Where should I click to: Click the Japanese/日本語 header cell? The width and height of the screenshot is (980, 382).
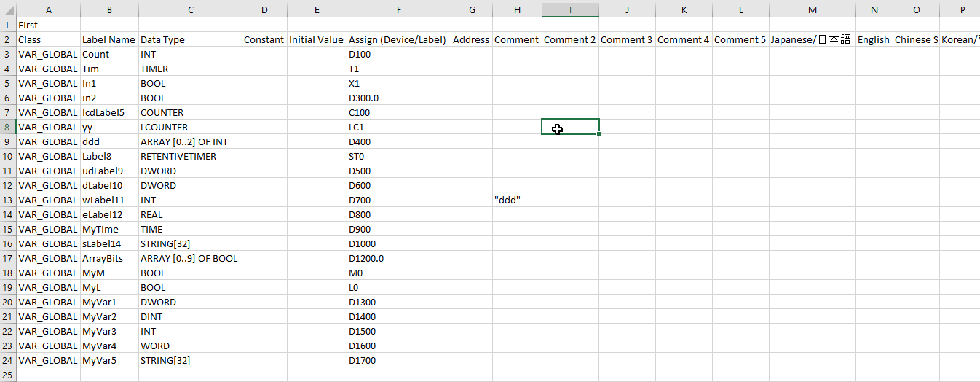[810, 39]
